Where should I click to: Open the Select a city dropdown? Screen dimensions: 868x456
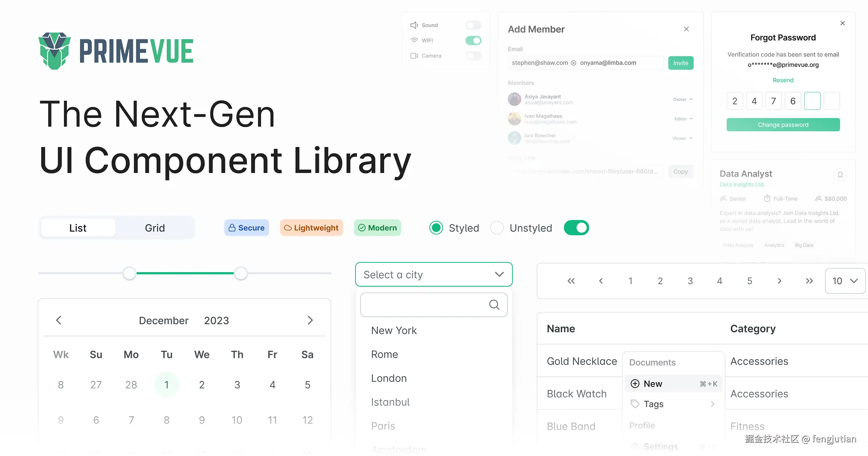[x=434, y=275]
